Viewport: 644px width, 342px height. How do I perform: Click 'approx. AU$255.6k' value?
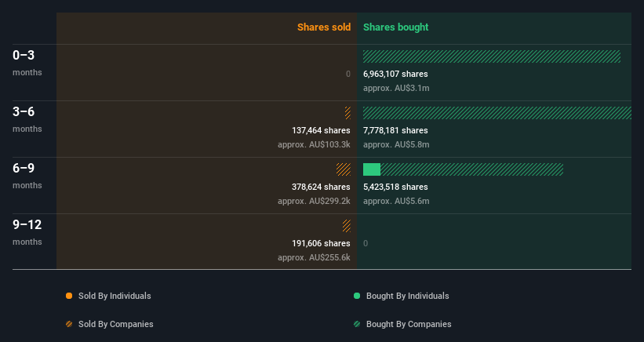pyautogui.click(x=314, y=257)
